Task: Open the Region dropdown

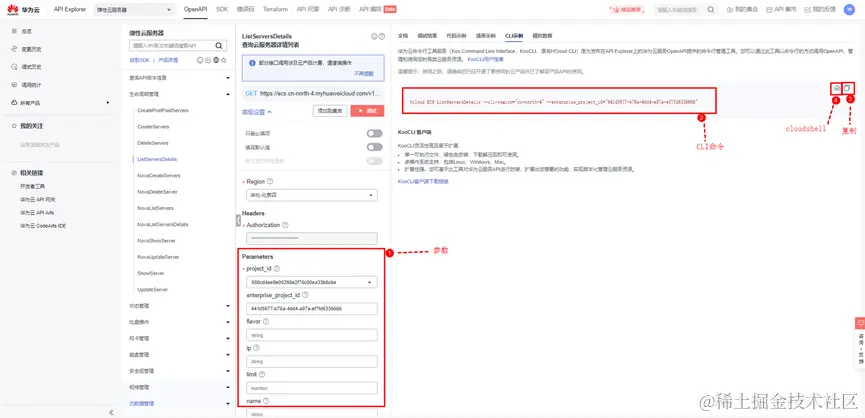Action: pos(312,195)
